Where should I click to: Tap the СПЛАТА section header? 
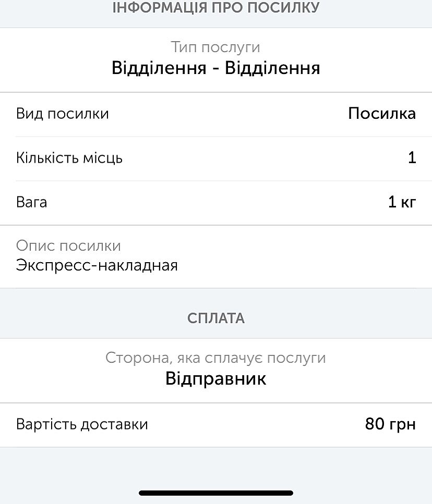pos(216,318)
